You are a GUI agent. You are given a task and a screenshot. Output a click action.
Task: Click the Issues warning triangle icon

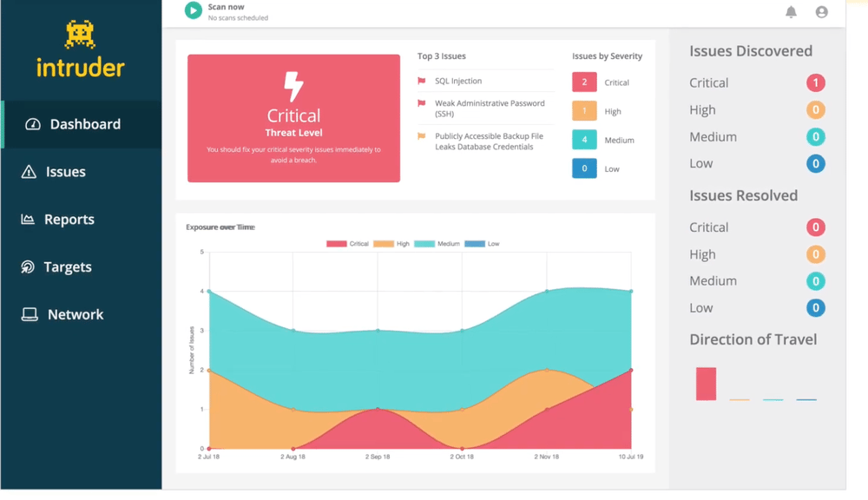29,172
